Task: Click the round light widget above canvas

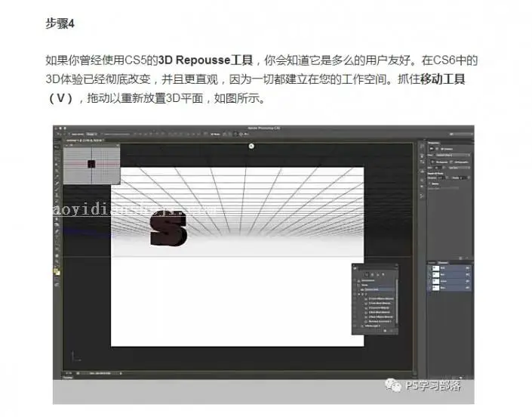Action: [x=251, y=146]
